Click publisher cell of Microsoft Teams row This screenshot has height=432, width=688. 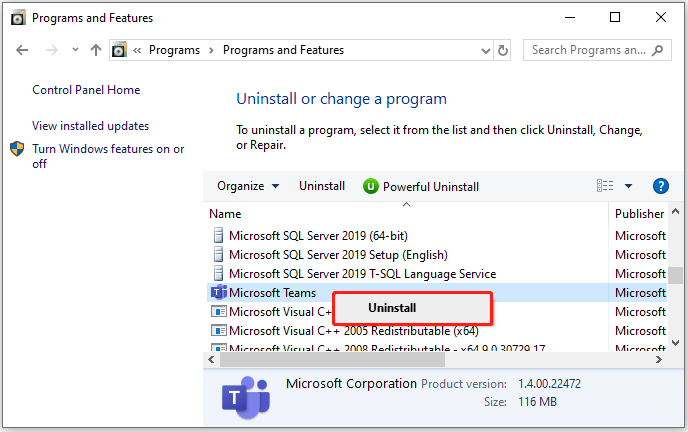[x=640, y=293]
